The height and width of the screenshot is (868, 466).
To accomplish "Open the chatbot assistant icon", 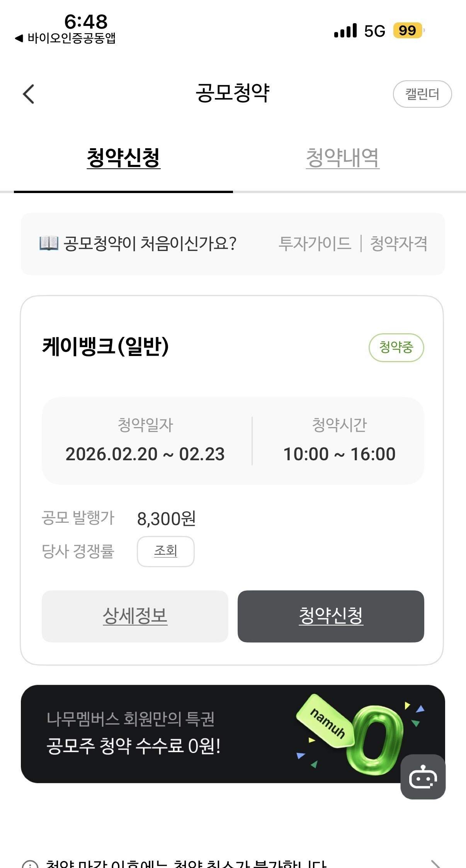I will click(423, 776).
